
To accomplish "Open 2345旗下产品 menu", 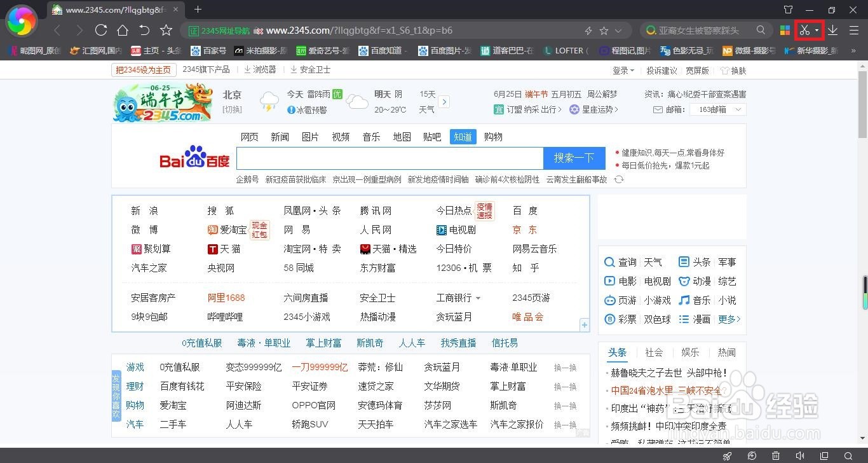I will [206, 70].
